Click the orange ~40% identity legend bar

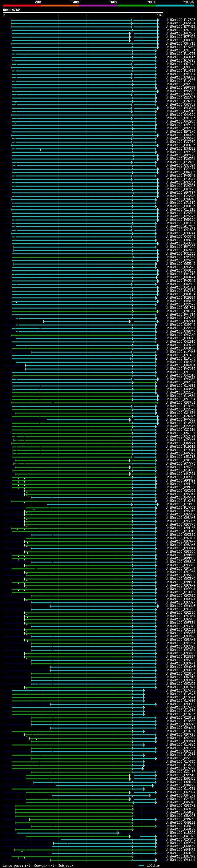61,6
